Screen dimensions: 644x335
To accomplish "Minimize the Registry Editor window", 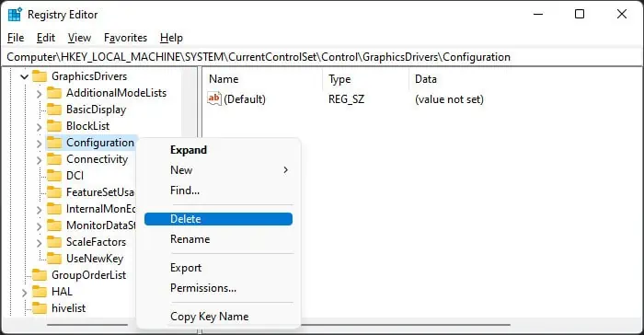I will pos(538,15).
